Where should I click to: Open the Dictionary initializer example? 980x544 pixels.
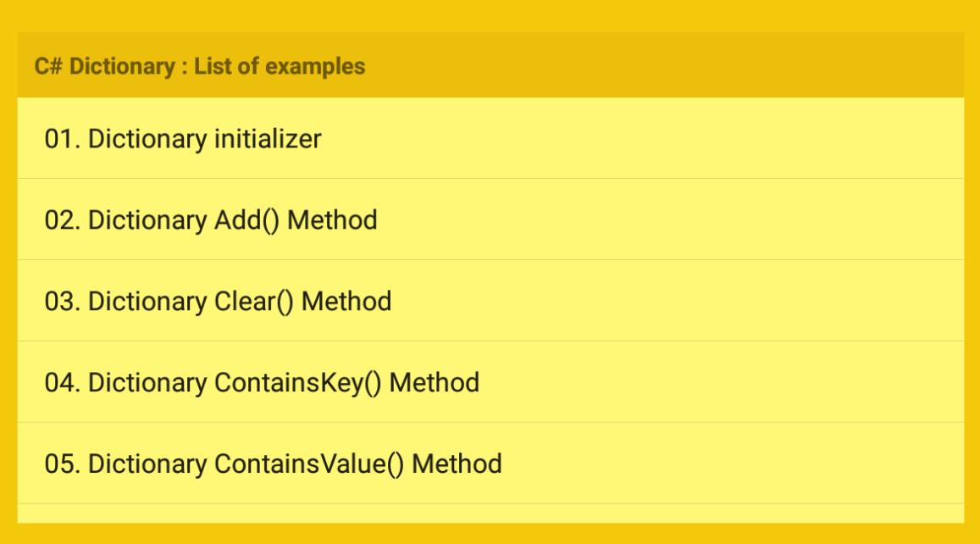[x=183, y=139]
